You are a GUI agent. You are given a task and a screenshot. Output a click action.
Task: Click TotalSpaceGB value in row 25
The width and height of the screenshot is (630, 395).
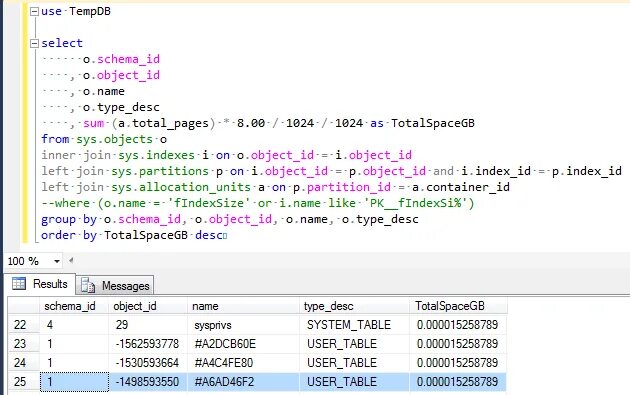coord(458,381)
